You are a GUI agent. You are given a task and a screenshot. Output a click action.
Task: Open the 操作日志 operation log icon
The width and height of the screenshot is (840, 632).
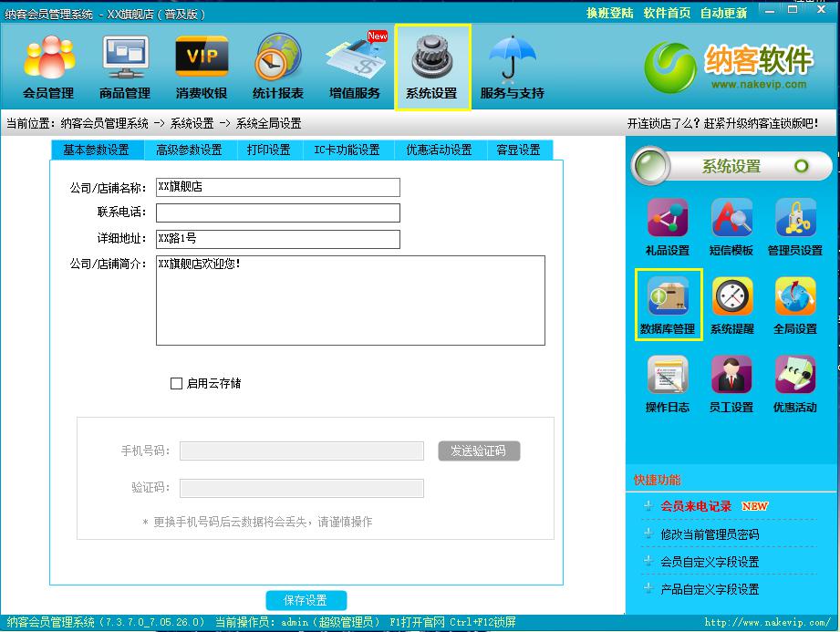coord(667,384)
